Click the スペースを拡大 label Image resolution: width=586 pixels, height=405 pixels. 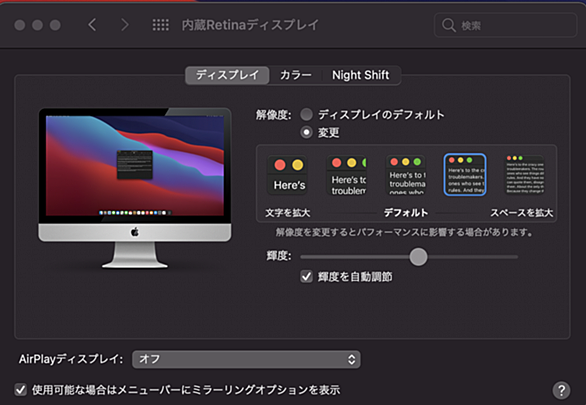coord(522,213)
